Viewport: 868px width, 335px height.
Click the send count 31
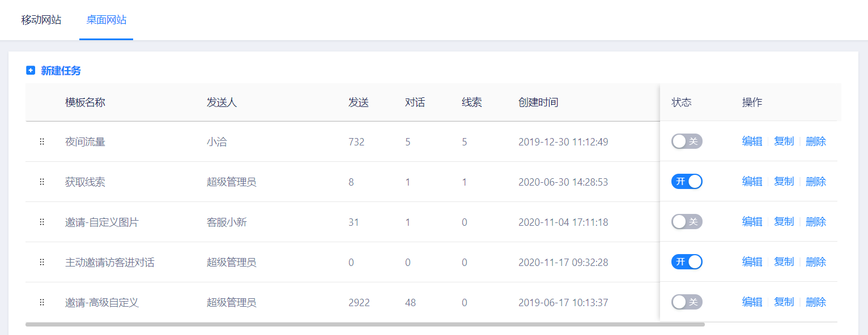pyautogui.click(x=354, y=222)
